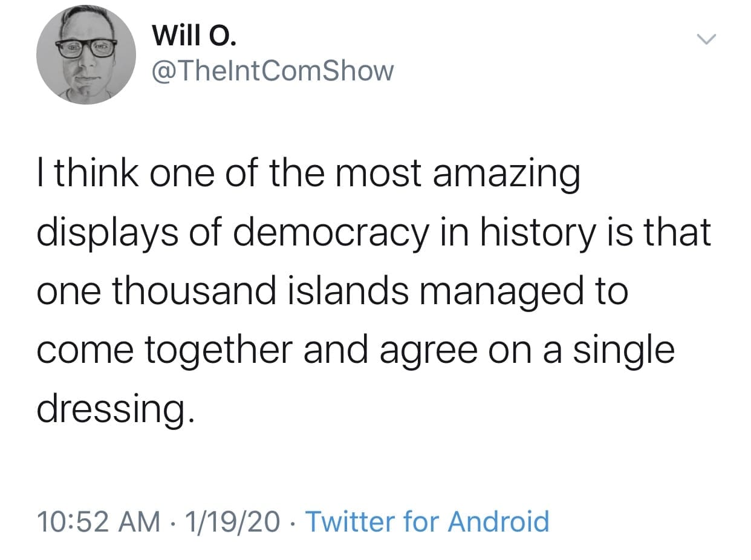The image size is (751, 560).
Task: Click the 10:52 AM timestamp
Action: pyautogui.click(x=99, y=521)
